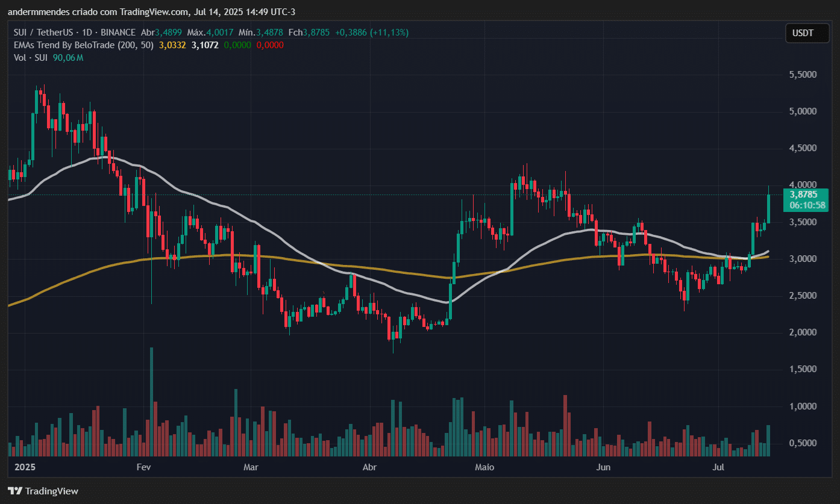
Task: Click the 3,5000 price axis label
Action: click(803, 222)
